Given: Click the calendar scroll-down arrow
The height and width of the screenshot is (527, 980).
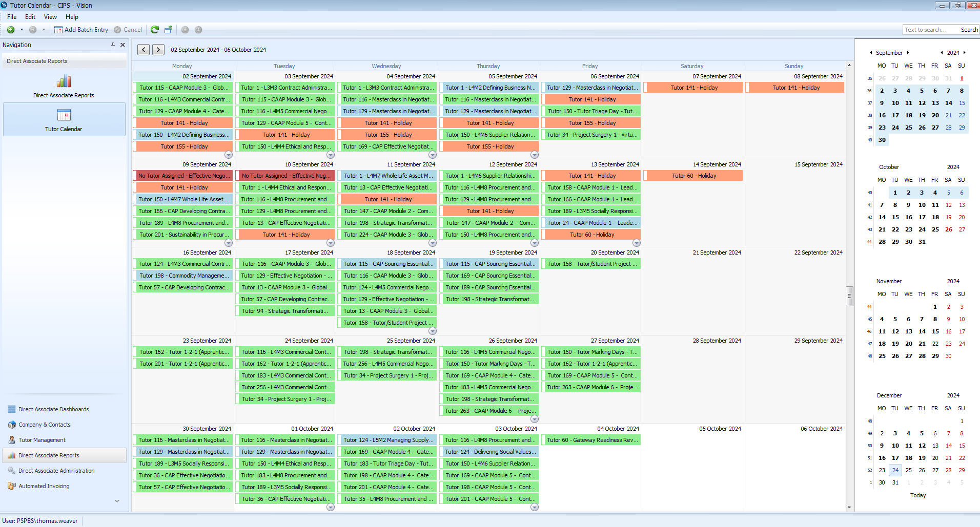Looking at the screenshot, I should pos(849,508).
